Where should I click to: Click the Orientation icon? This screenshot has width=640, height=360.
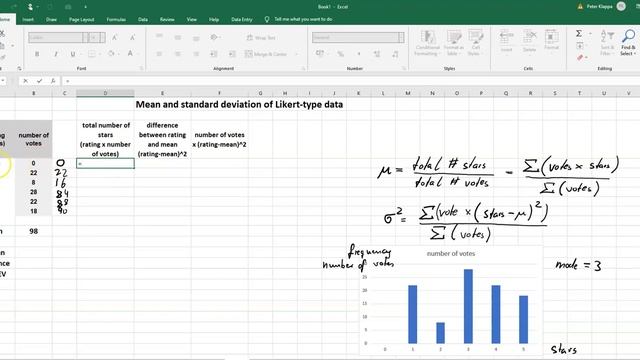coord(214,38)
